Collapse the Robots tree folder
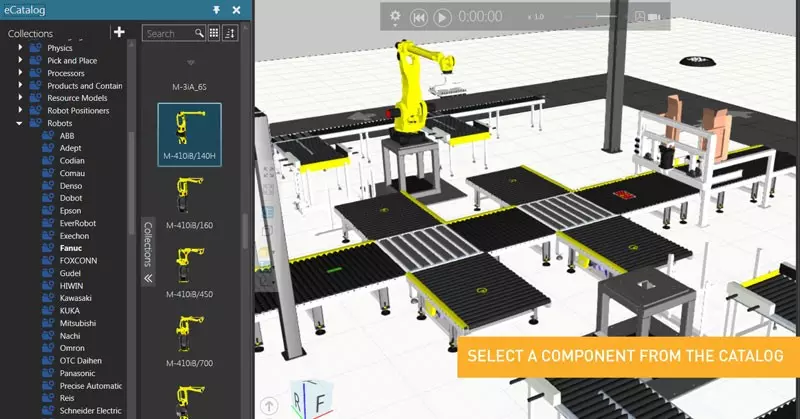Screen dimensions: 800x419 [x=20, y=123]
